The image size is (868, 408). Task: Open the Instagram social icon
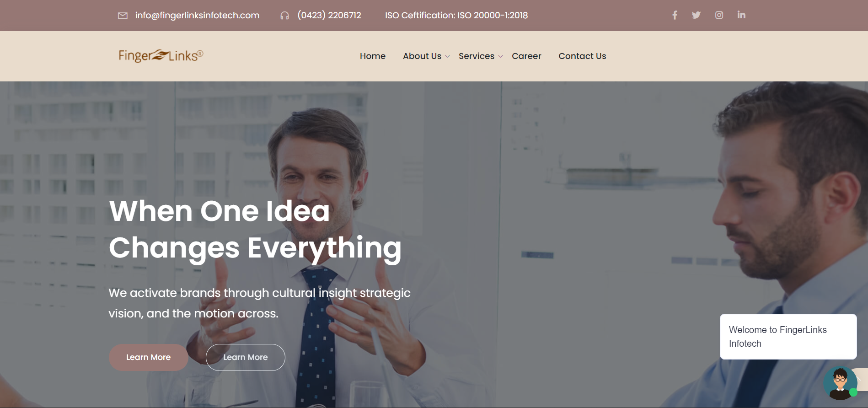pos(719,15)
